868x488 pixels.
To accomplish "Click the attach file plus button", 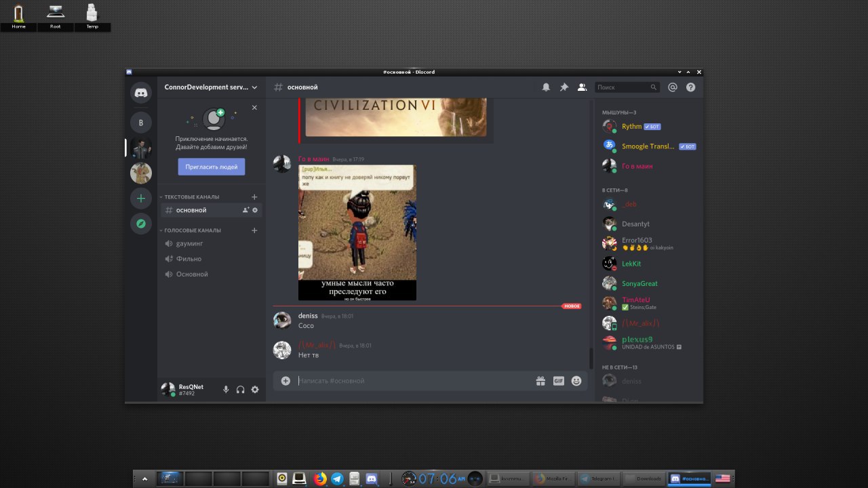I will (285, 381).
